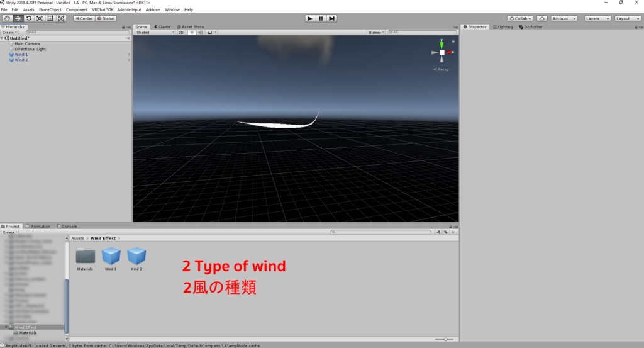
Task: Toggle Global handle rotation button
Action: [106, 18]
